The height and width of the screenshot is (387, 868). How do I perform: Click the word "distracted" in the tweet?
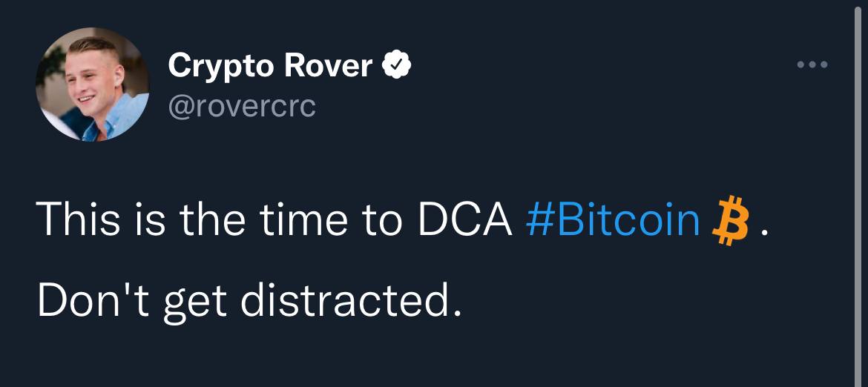pyautogui.click(x=340, y=299)
